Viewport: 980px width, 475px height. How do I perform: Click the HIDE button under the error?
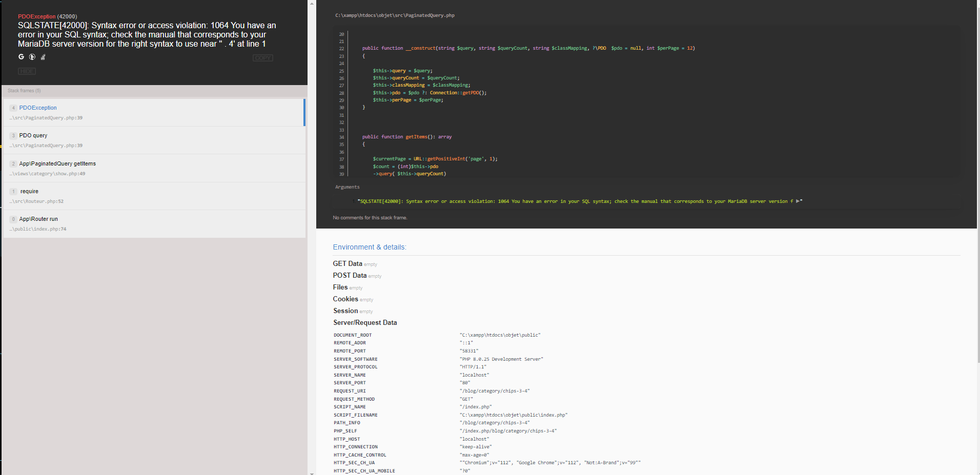(27, 71)
